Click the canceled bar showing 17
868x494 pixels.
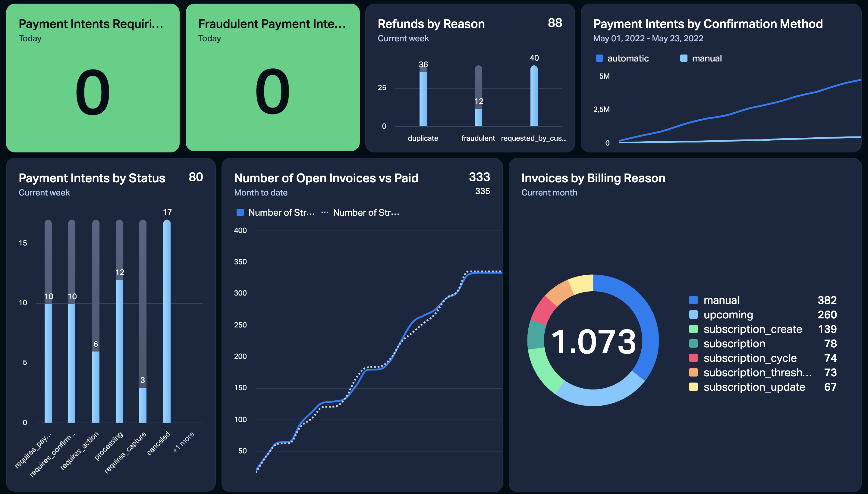[x=167, y=321]
